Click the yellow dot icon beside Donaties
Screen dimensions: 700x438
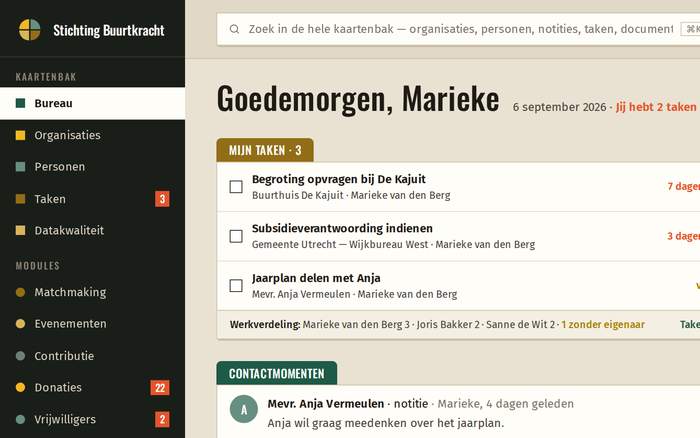(21, 388)
